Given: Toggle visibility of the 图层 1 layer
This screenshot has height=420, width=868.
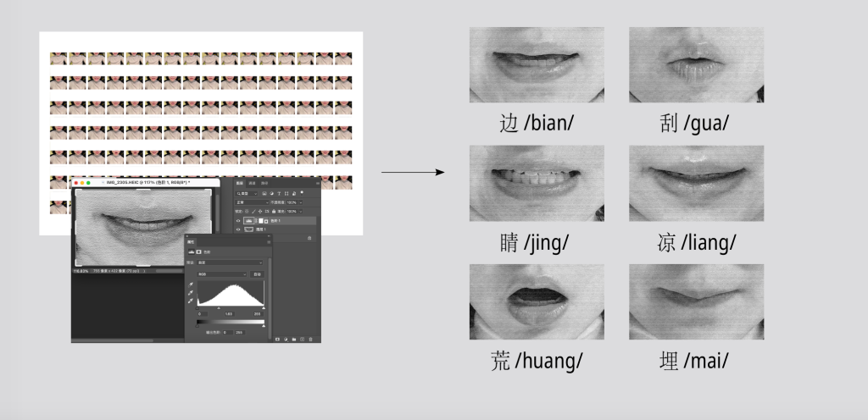Looking at the screenshot, I should pyautogui.click(x=238, y=229).
